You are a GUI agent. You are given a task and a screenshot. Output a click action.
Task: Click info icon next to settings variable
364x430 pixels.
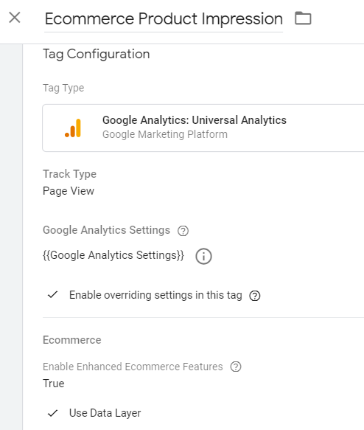tap(203, 256)
